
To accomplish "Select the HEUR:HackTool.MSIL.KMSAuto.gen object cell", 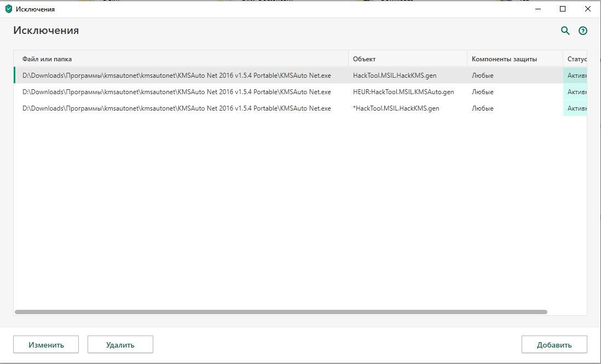I will click(403, 92).
